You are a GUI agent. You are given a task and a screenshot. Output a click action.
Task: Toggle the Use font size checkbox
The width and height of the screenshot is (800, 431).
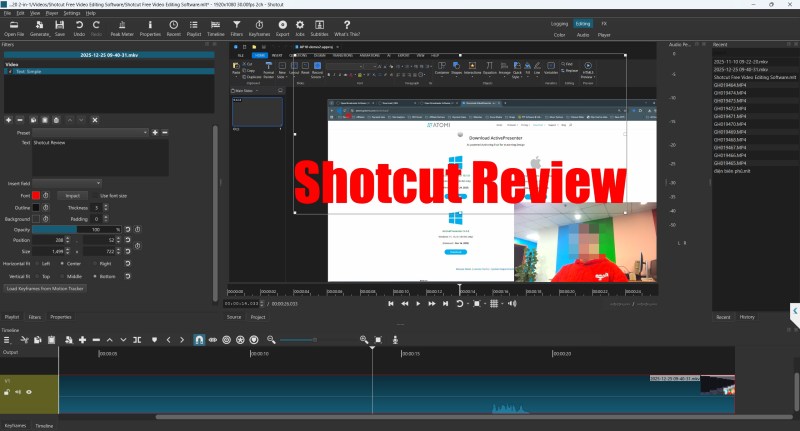click(x=96, y=196)
